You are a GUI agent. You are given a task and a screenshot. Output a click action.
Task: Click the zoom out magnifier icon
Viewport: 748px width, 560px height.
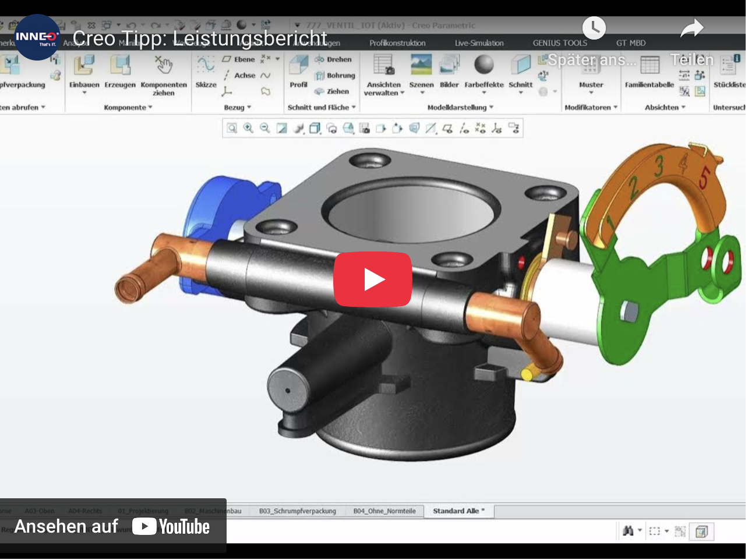265,128
